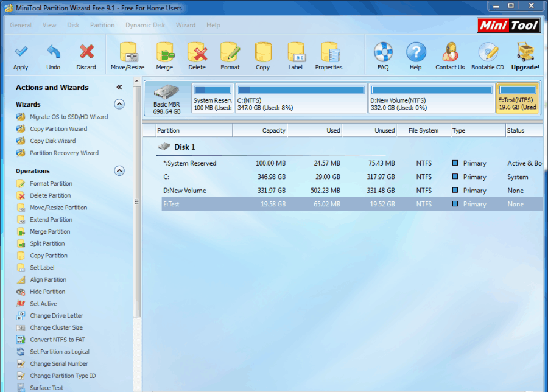The height and width of the screenshot is (392, 548).
Task: Start Migrate OS to SSD/HD Wizard
Action: click(x=69, y=117)
